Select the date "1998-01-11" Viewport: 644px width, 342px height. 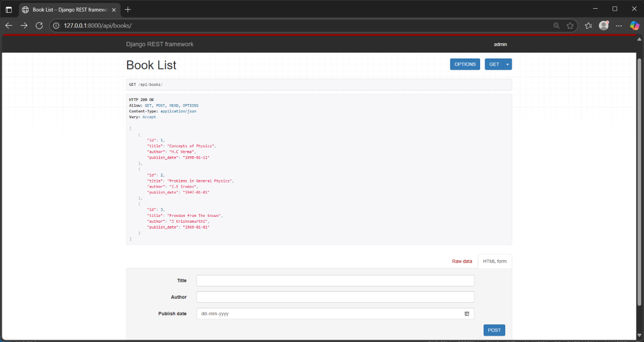[x=196, y=157]
